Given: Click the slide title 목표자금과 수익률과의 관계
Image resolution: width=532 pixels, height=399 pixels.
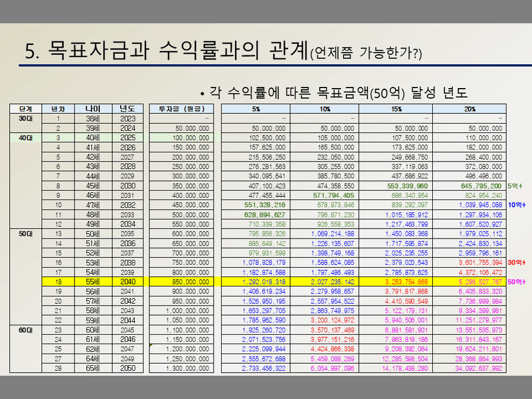Looking at the screenshot, I should (x=166, y=51).
